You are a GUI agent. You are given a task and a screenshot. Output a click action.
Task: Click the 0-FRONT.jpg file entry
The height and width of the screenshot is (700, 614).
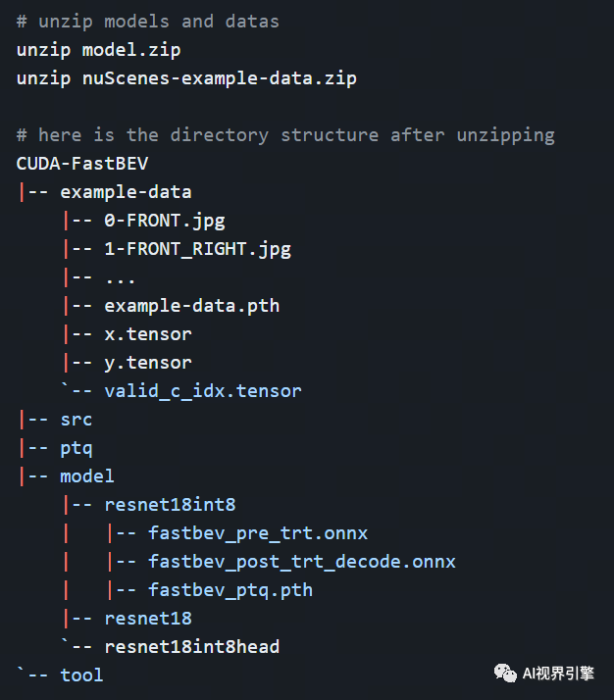(x=165, y=221)
